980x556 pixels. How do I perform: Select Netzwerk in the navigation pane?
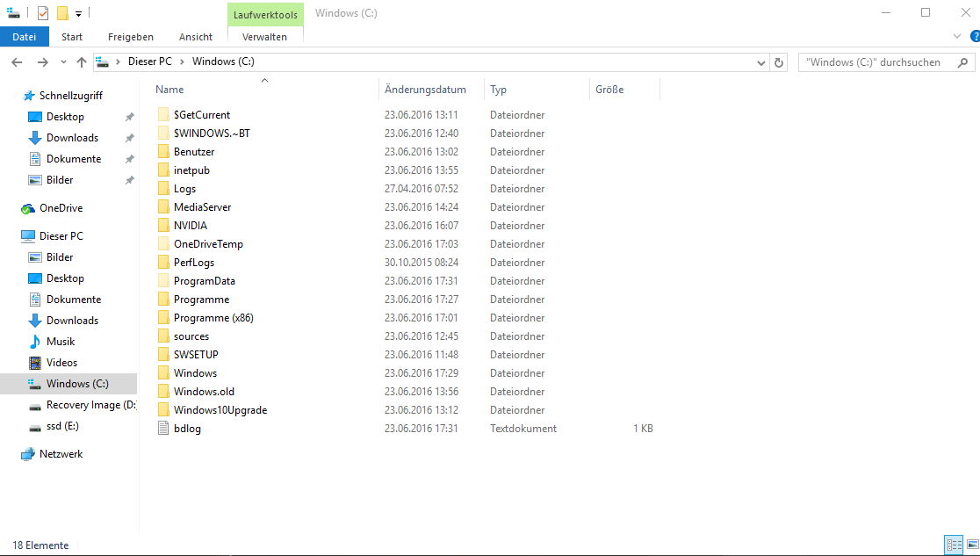(61, 454)
